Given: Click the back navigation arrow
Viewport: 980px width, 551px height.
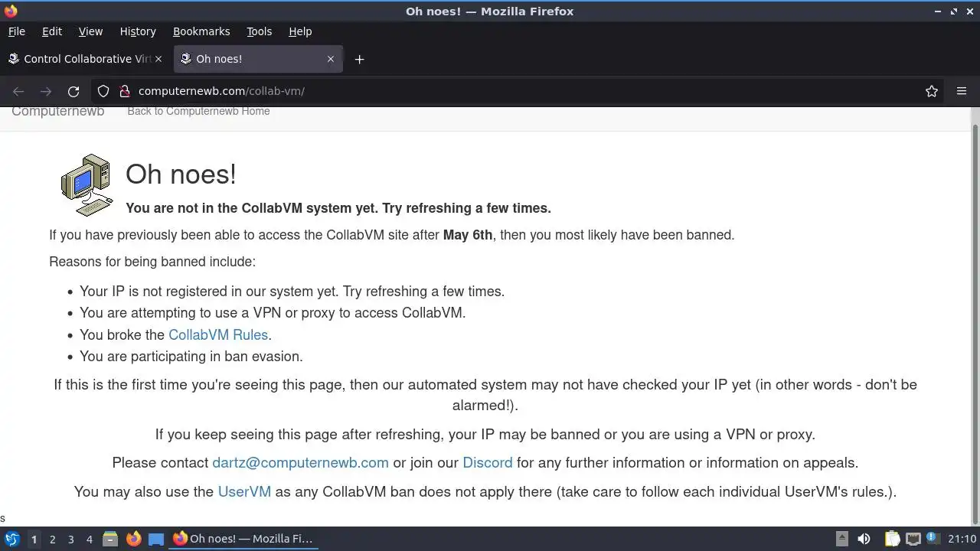Looking at the screenshot, I should (18, 91).
